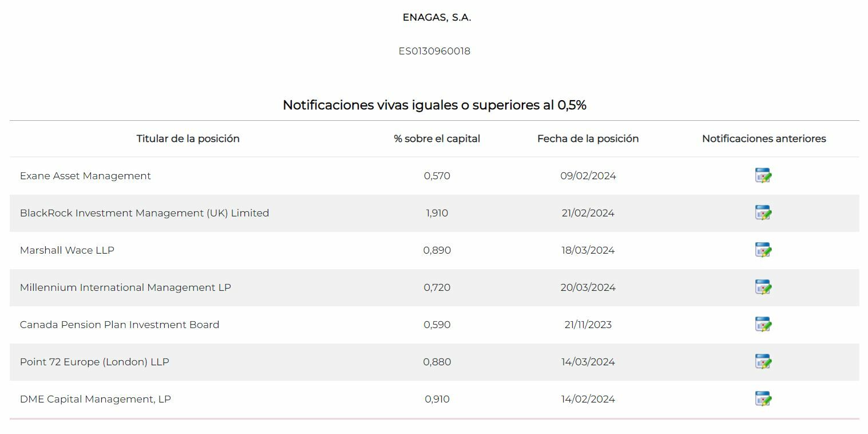View Marshall Wace LLP previous notifications icon
The image size is (868, 434).
pos(763,250)
